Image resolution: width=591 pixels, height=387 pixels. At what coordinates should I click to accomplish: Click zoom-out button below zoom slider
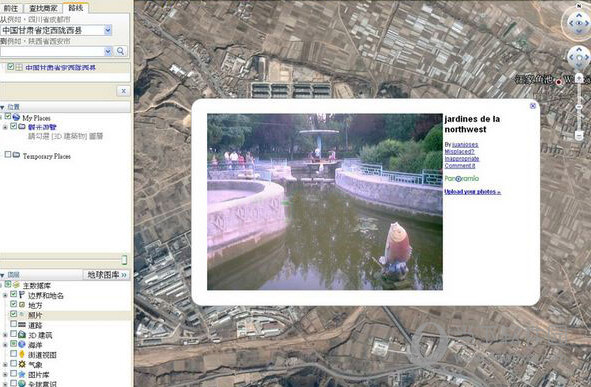(579, 136)
